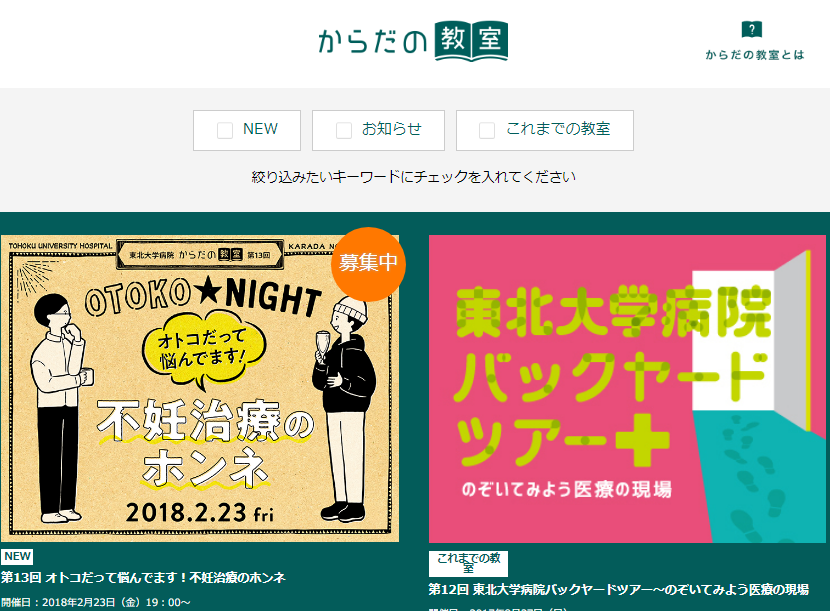Check the NEW filter checkbox
The width and height of the screenshot is (830, 611).
point(225,130)
